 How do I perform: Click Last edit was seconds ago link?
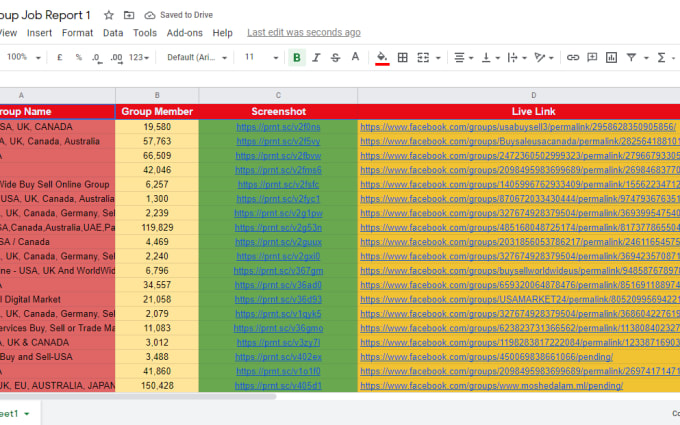[304, 33]
